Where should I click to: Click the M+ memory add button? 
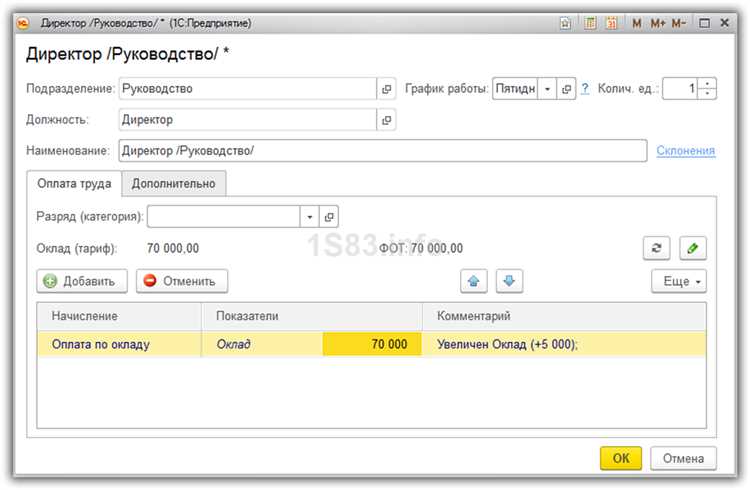point(658,23)
